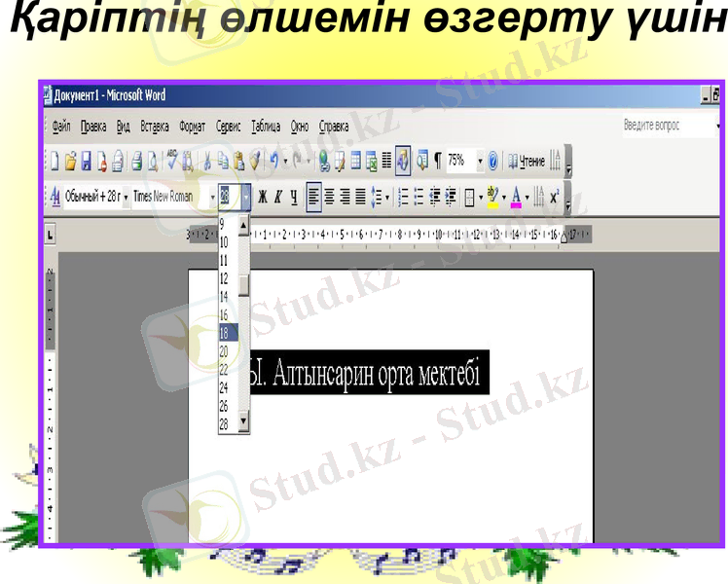
Task: Open the Times New Roman font list
Action: point(212,198)
